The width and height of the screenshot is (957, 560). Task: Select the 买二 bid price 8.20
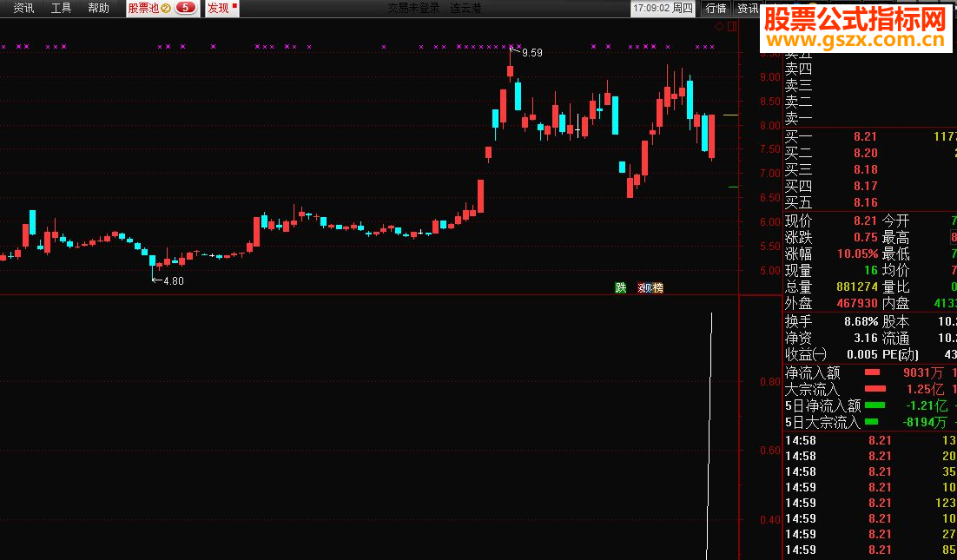click(x=866, y=153)
